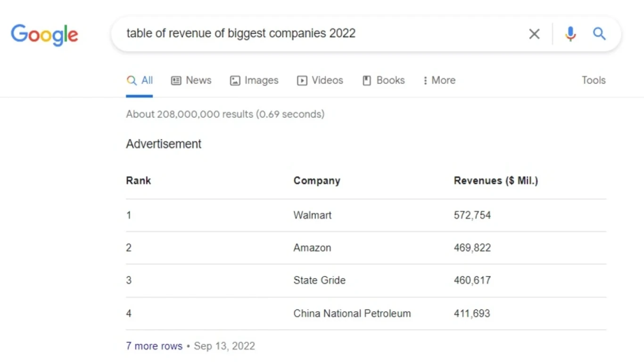Open the More search categories menu
This screenshot has width=644, height=362.
coord(439,80)
